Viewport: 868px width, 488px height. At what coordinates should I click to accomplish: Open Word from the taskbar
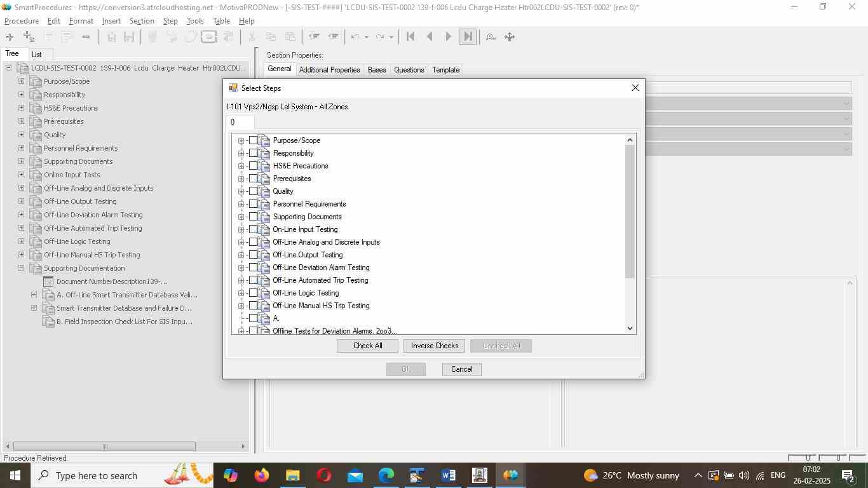click(448, 475)
